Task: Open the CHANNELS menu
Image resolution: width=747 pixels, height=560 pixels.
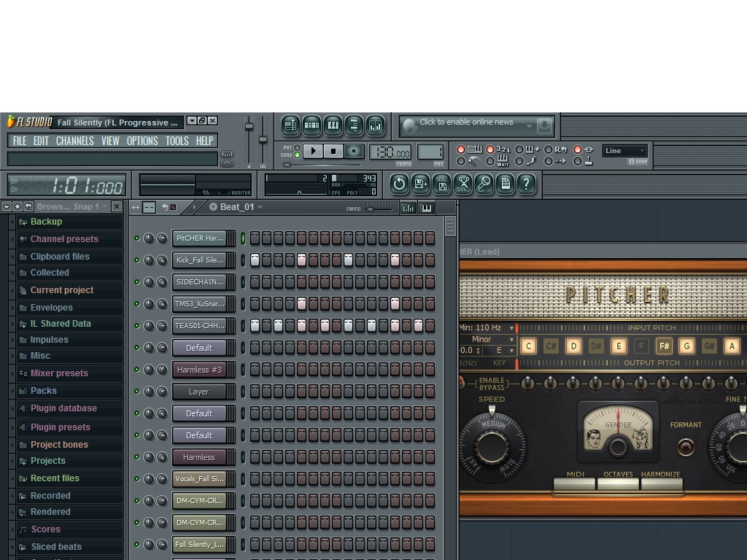Action: pos(75,141)
